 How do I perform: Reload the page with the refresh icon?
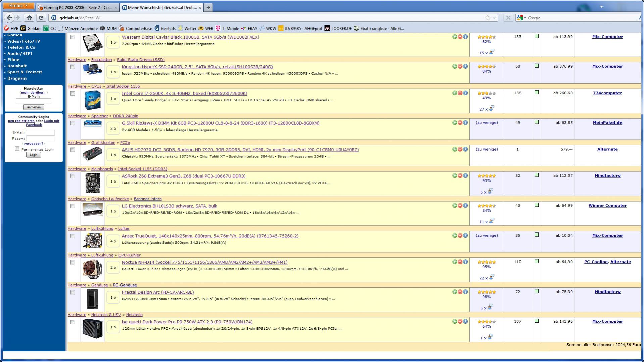(x=41, y=18)
